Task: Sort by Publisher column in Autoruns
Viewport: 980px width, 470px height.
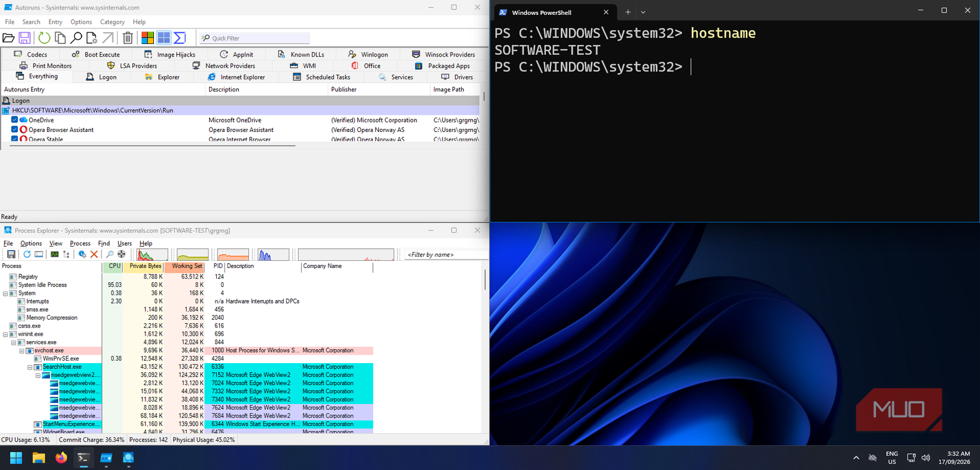Action: click(x=378, y=90)
